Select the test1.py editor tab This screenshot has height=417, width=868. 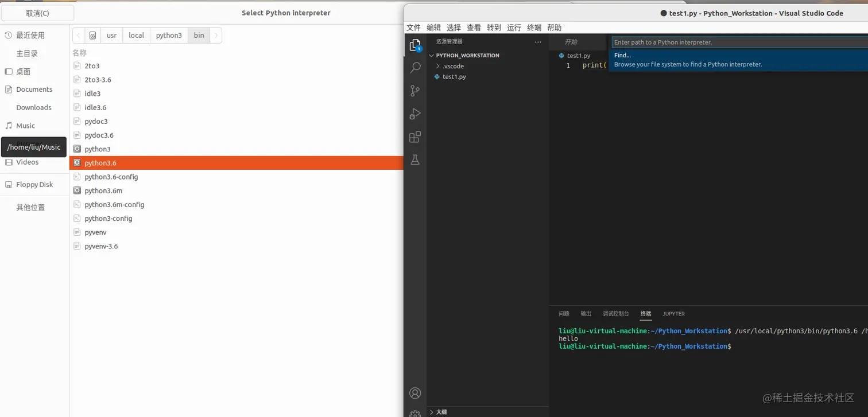pos(575,56)
